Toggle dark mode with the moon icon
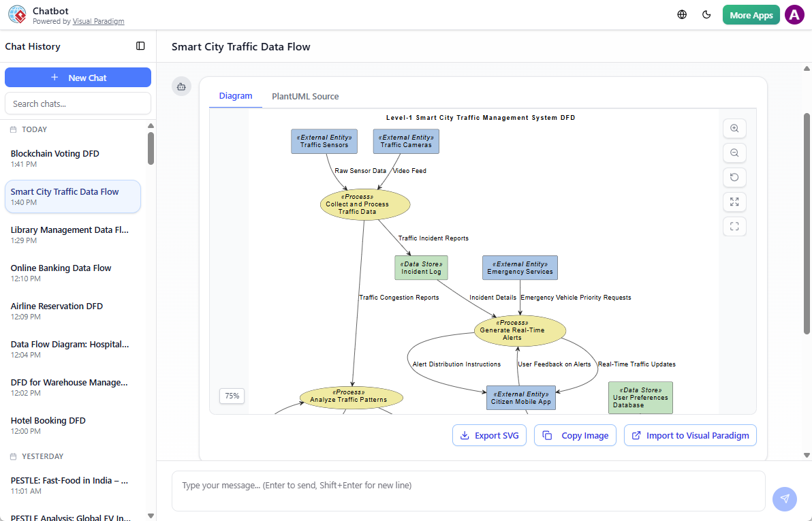Image resolution: width=812 pixels, height=521 pixels. click(706, 14)
